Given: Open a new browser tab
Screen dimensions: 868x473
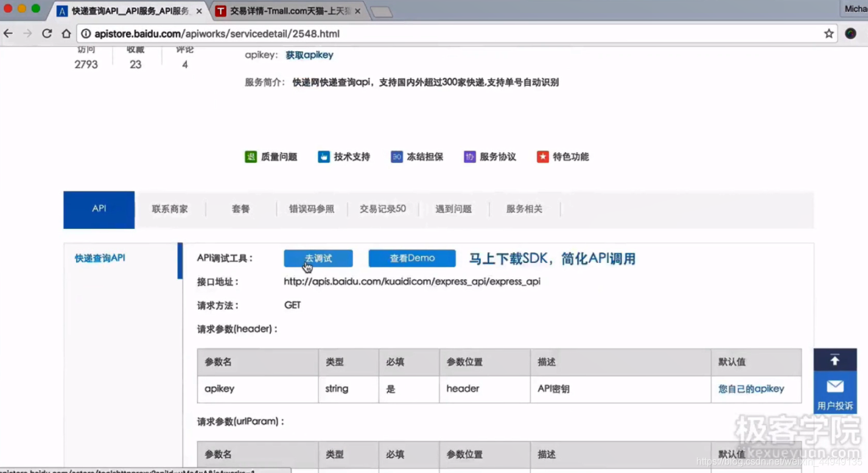Looking at the screenshot, I should coord(382,12).
